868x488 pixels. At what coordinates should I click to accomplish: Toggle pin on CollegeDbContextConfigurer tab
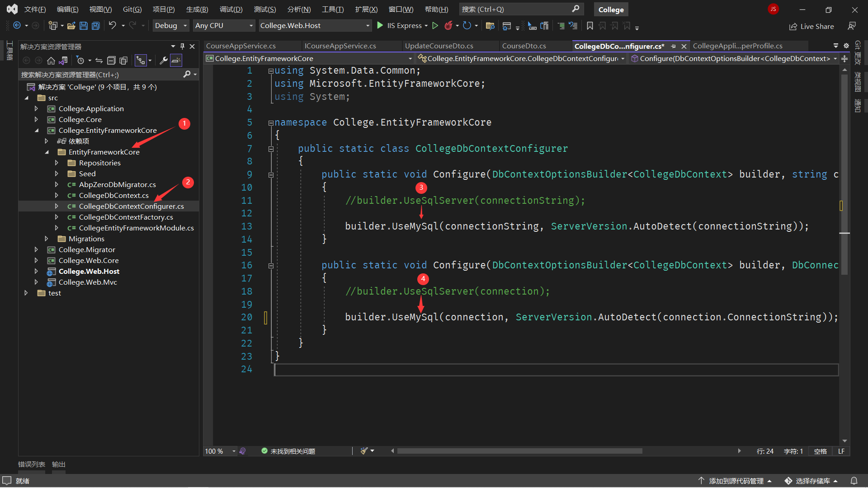click(x=674, y=46)
